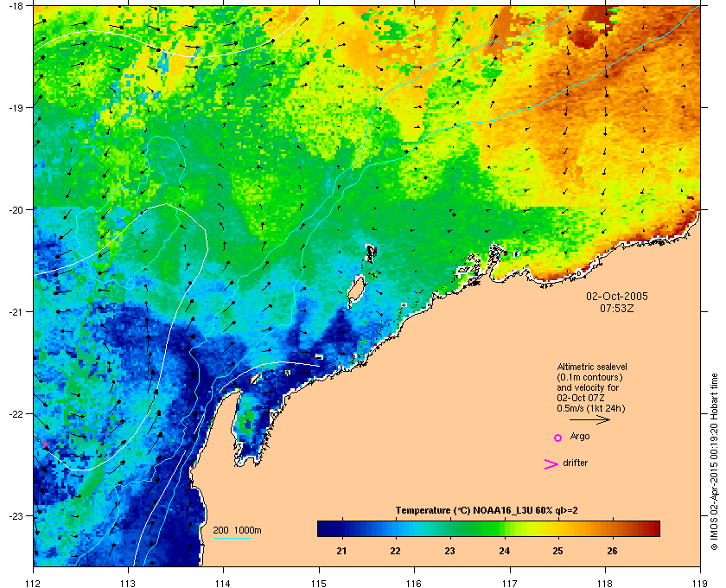Click the '(0.1m contours)' caption line

pos(589,377)
